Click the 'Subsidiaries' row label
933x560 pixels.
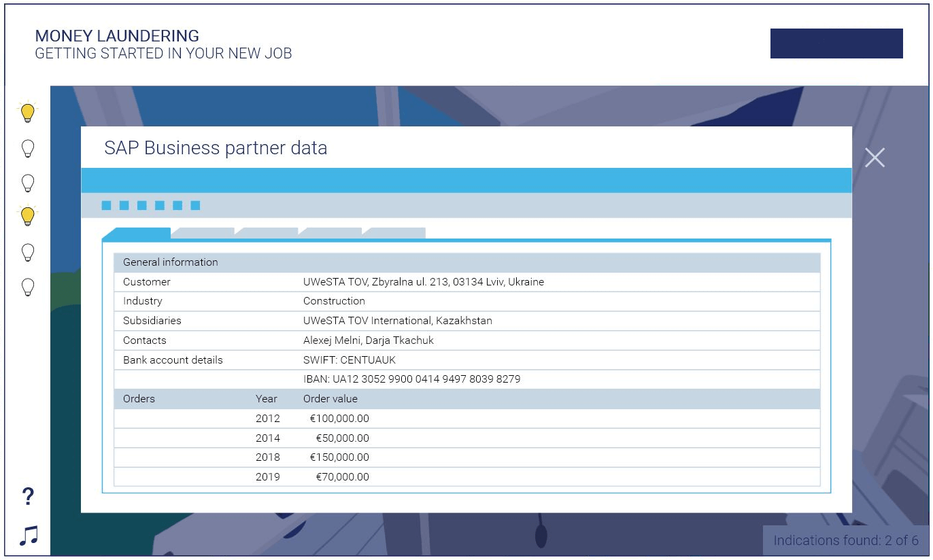(x=152, y=320)
